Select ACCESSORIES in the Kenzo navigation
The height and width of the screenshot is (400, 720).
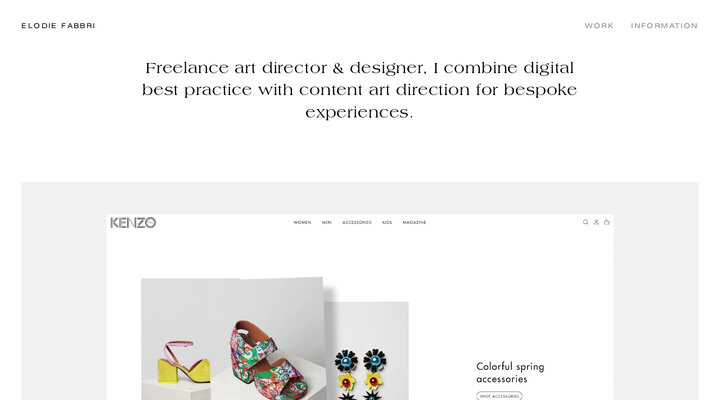(357, 222)
